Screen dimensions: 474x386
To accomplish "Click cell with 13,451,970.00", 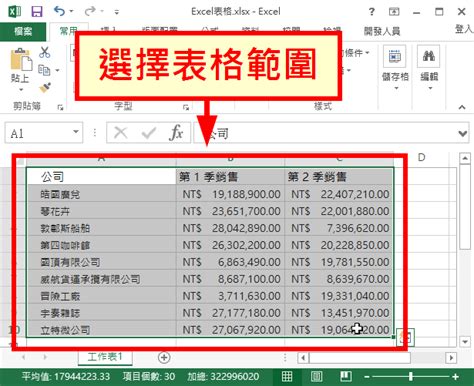I will 339,313.
